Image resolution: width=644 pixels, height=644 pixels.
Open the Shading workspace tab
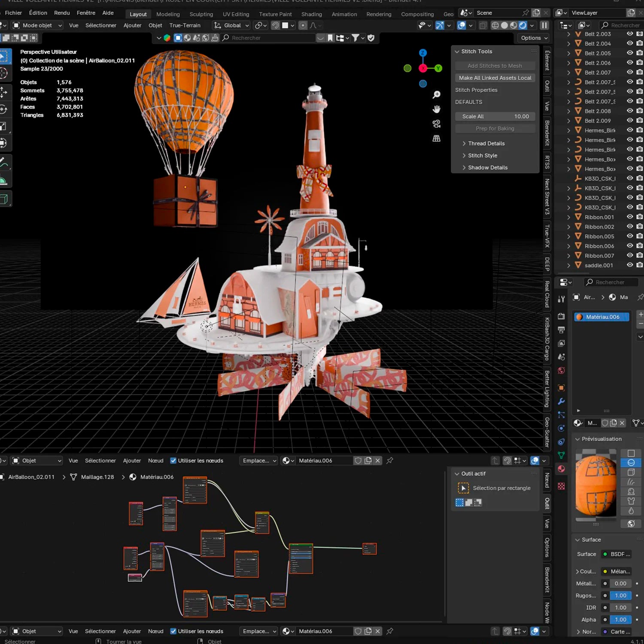311,14
